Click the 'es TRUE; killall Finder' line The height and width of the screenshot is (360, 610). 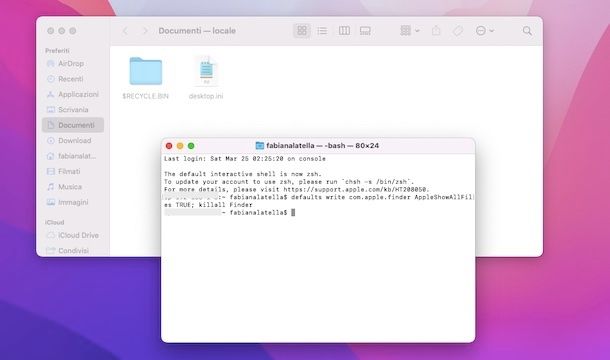(208, 205)
